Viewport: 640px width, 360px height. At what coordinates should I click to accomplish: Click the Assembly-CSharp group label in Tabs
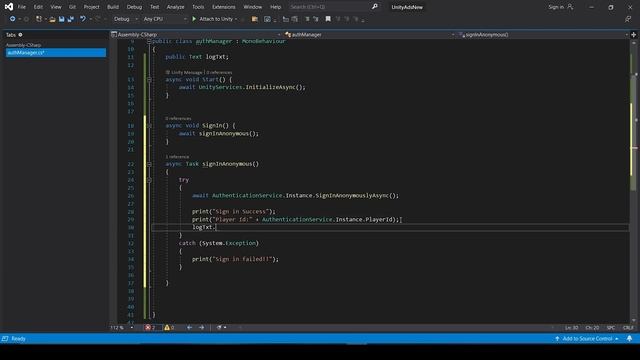pyautogui.click(x=23, y=45)
